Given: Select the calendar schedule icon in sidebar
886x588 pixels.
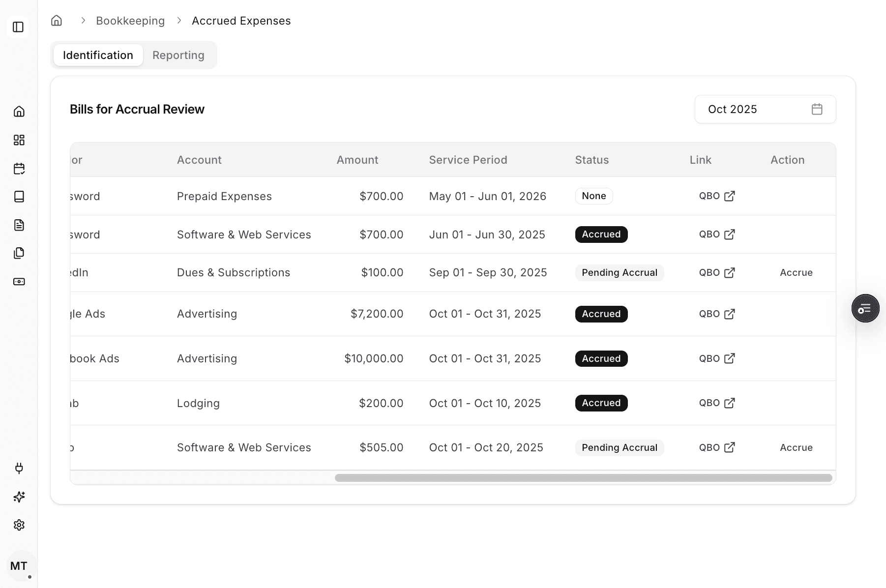Looking at the screenshot, I should (19, 168).
